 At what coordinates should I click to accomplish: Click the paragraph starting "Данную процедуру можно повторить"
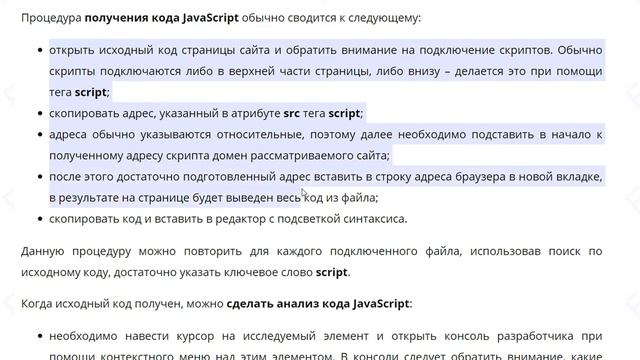(x=311, y=261)
